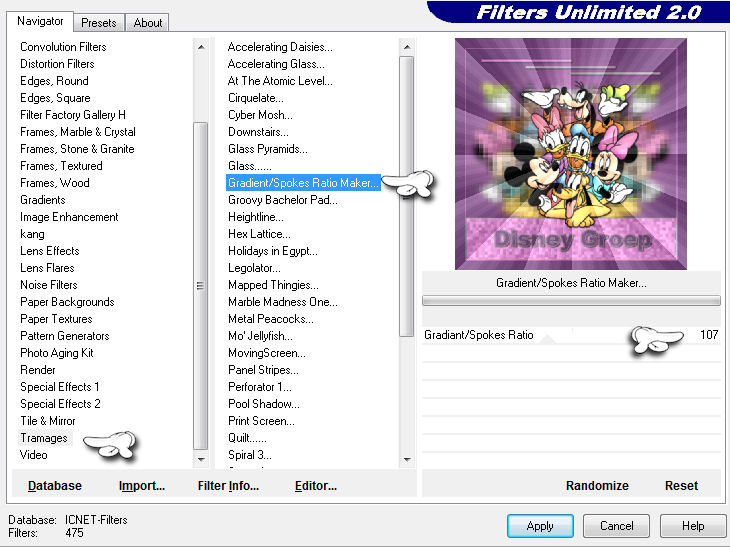Select Tile & Mirror category

point(47,421)
